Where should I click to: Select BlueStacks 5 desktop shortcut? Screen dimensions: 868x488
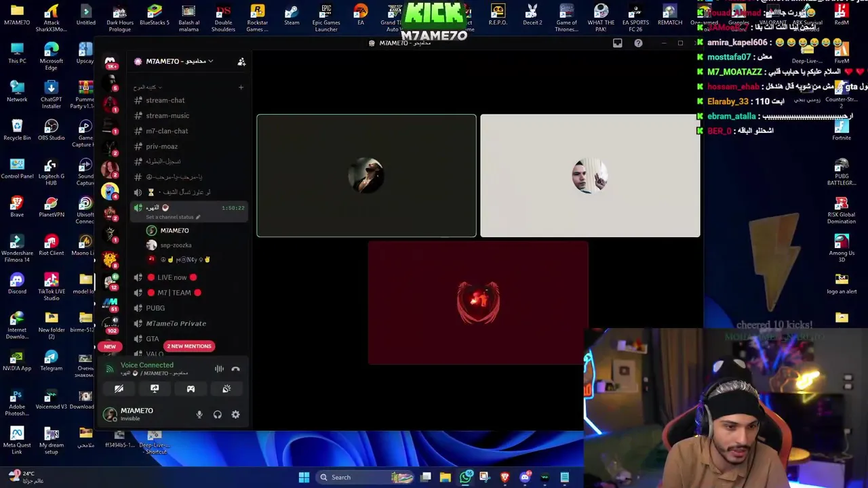click(155, 16)
